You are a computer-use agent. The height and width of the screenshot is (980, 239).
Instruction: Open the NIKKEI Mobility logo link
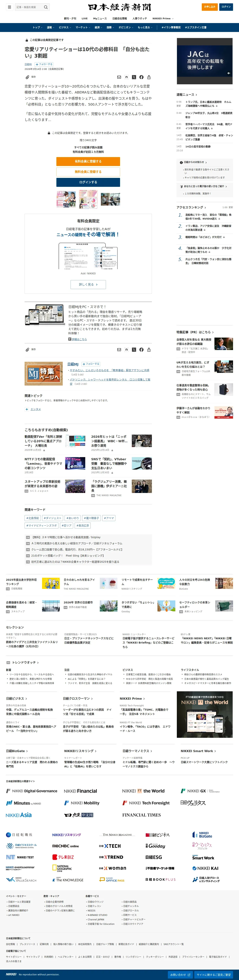(82, 803)
